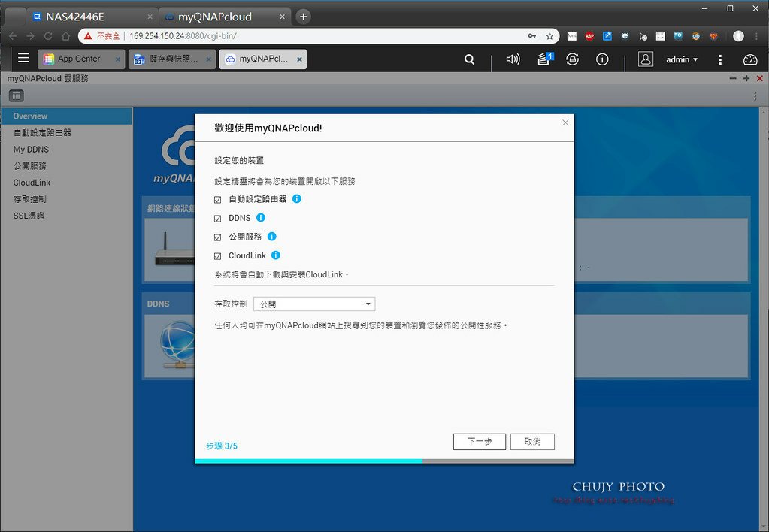Open the QTS main menu hamburger icon
The image size is (769, 532).
(23, 59)
